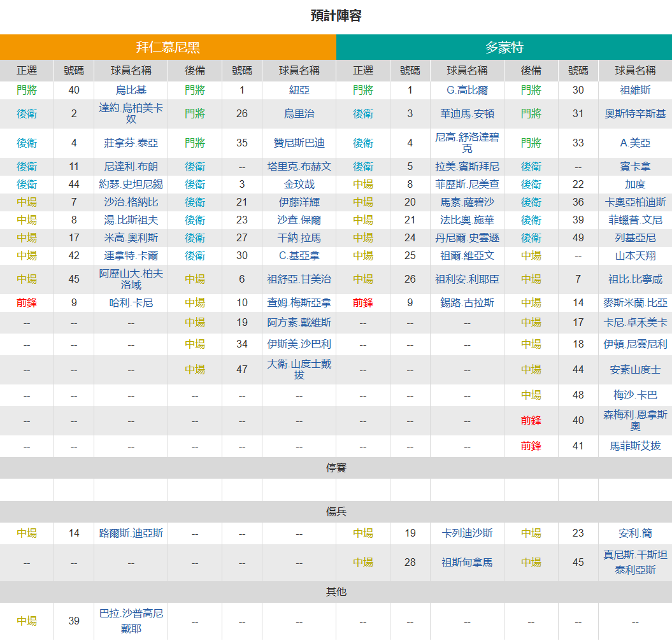Open 祖舒亞.甘美治 profile
Viewport: 672px width, 641px height.
tap(299, 279)
